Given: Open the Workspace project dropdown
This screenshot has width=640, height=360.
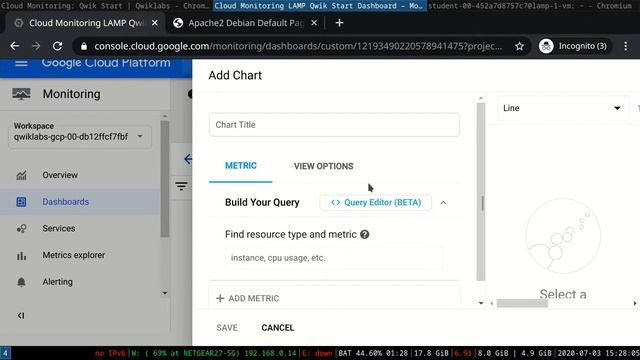Looking at the screenshot, I should [x=80, y=137].
